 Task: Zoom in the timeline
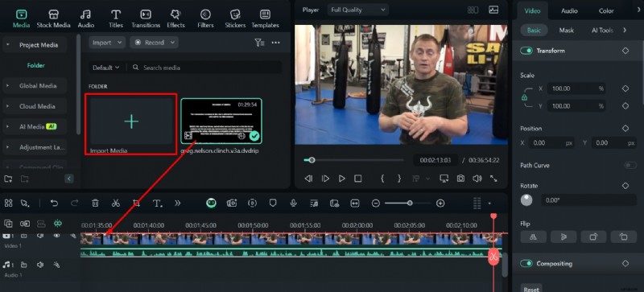pos(440,204)
